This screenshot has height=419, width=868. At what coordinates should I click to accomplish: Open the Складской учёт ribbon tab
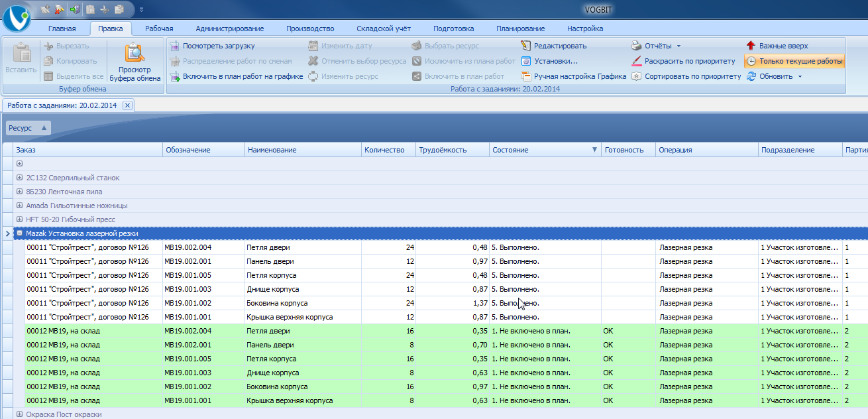click(384, 29)
